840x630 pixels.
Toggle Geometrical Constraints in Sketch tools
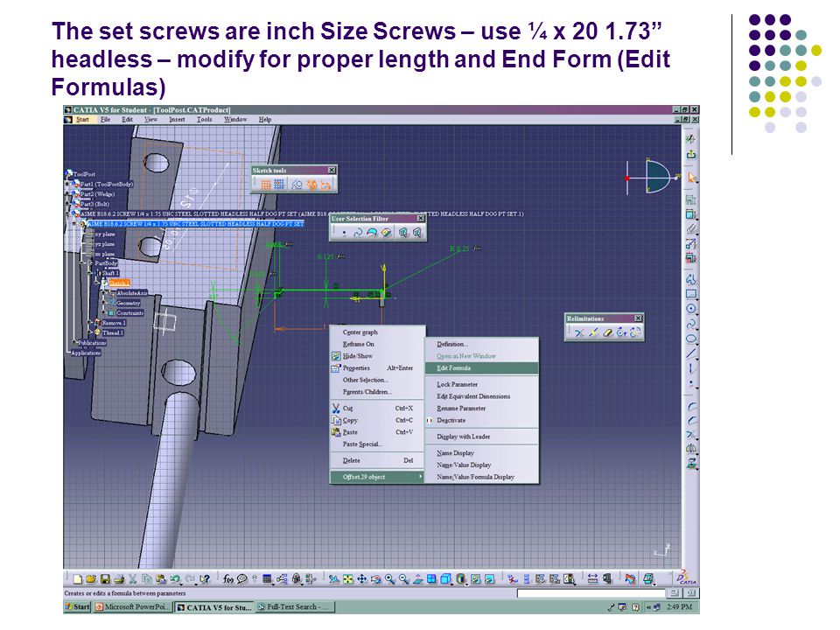[311, 185]
